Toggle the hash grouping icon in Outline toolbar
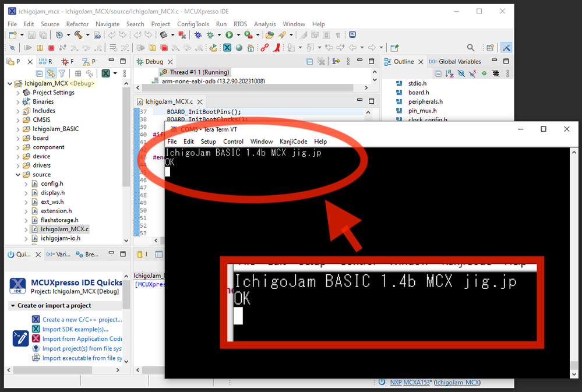582x392 pixels. tap(496, 73)
